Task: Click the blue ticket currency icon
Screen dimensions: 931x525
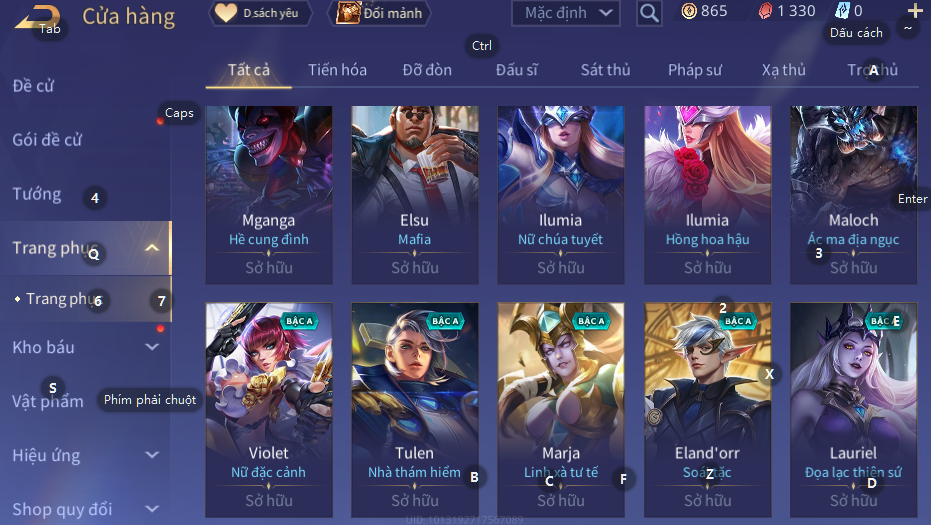Action: [x=842, y=11]
